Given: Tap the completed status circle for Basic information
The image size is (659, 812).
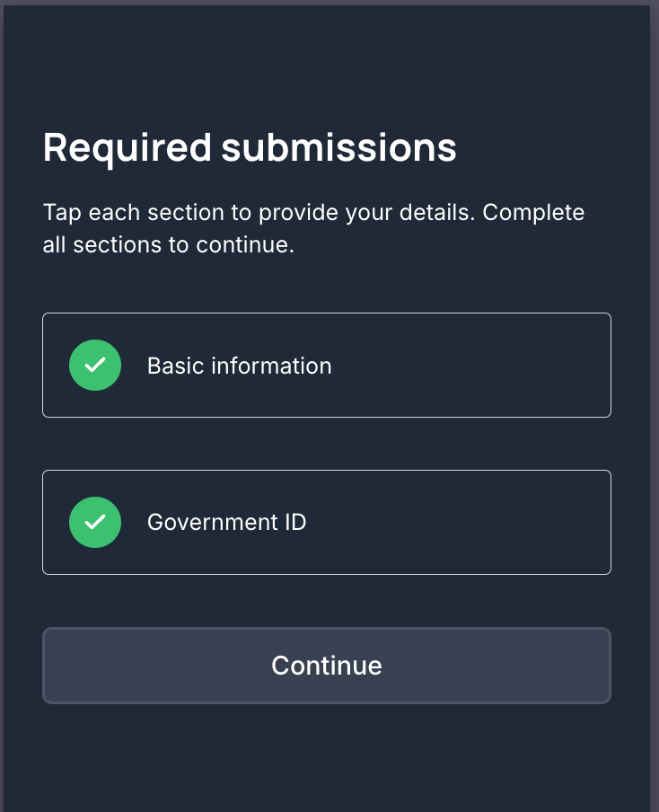Looking at the screenshot, I should pyautogui.click(x=95, y=365).
